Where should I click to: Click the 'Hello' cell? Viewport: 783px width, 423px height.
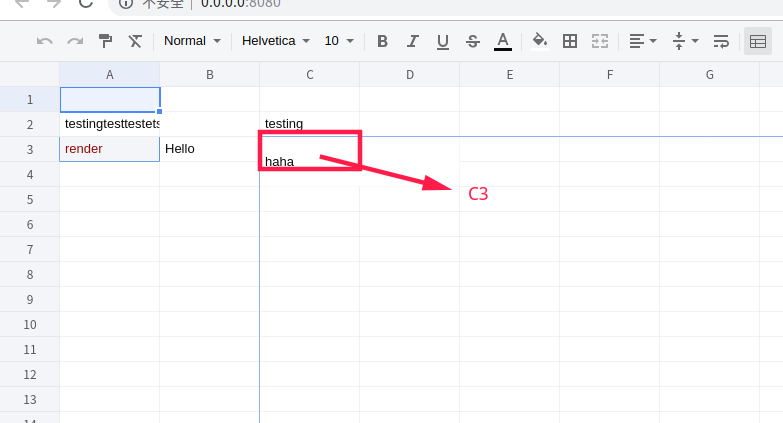pos(210,149)
